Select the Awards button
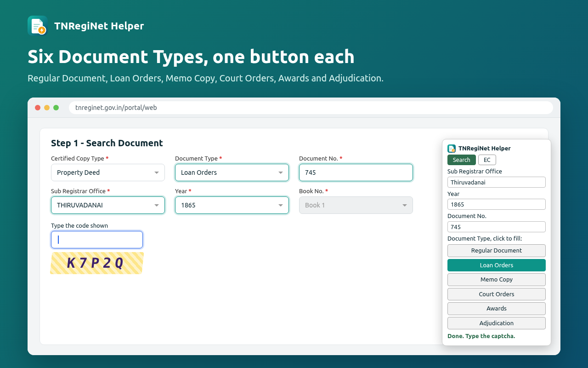Image resolution: width=588 pixels, height=368 pixels. pyautogui.click(x=497, y=309)
